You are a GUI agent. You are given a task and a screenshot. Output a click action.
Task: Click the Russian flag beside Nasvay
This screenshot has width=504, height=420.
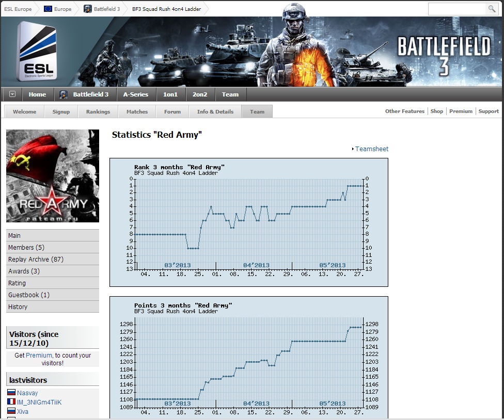click(x=11, y=392)
